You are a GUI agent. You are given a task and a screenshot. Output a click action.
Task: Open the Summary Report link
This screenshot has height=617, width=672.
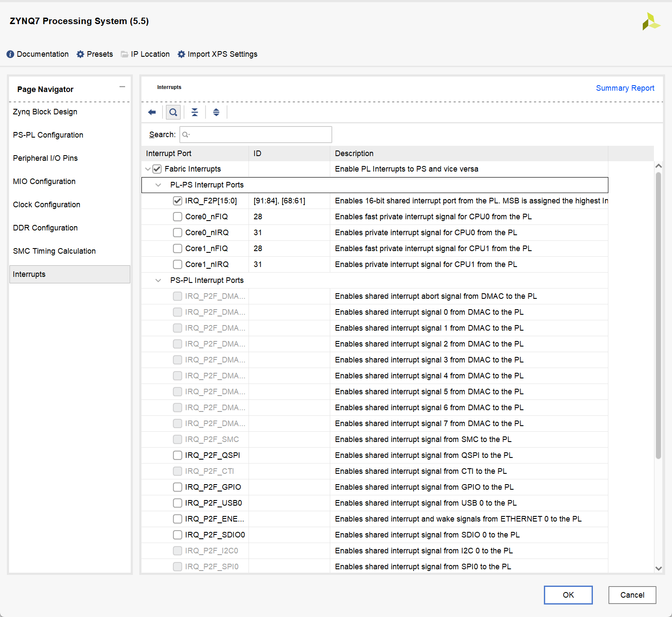tap(625, 88)
